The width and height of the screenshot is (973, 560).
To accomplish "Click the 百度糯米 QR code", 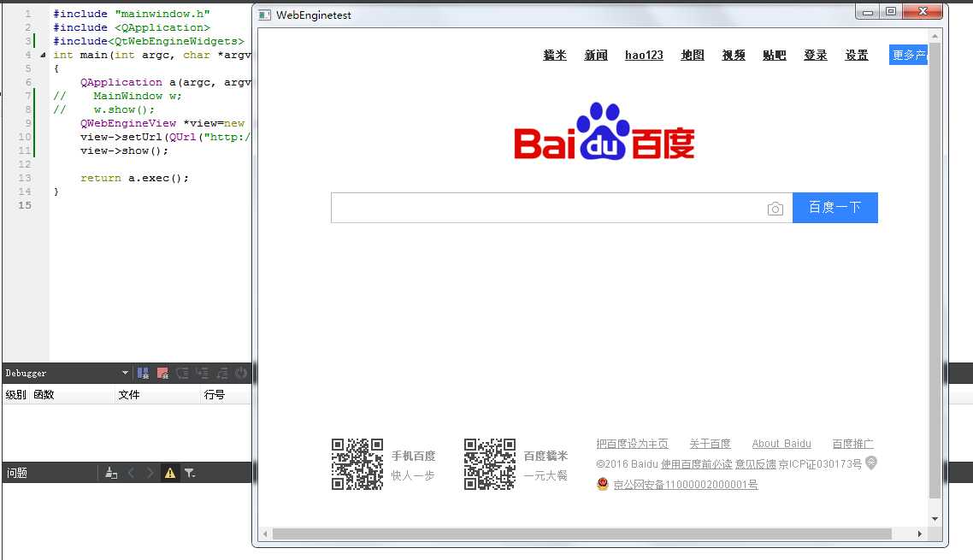I will coord(490,463).
